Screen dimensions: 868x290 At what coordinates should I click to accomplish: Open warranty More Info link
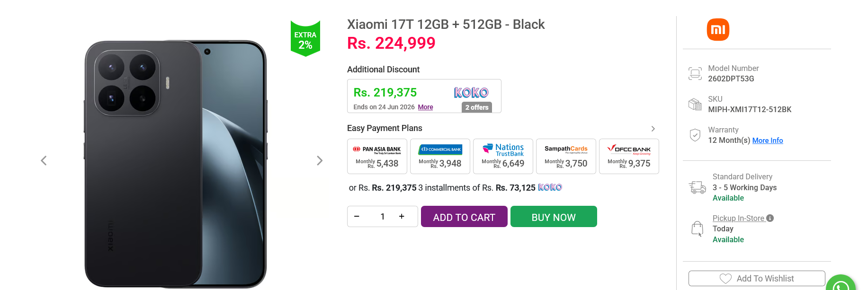pos(768,141)
